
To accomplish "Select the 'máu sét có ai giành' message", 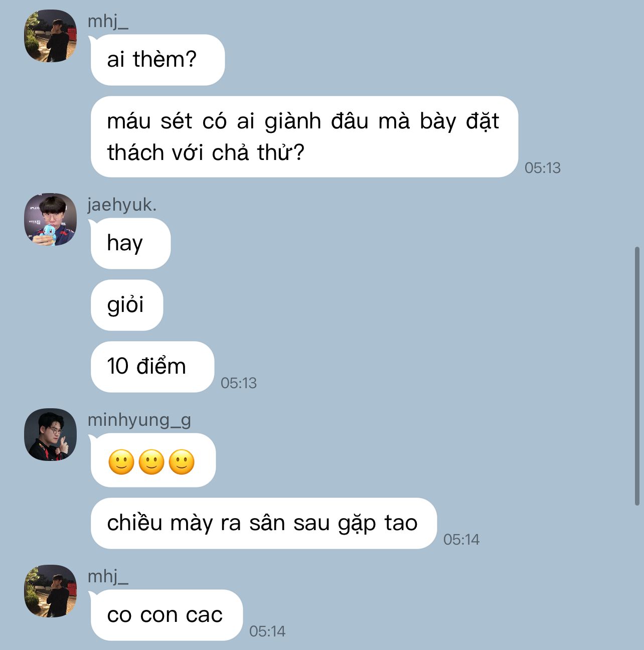I will pos(304,136).
